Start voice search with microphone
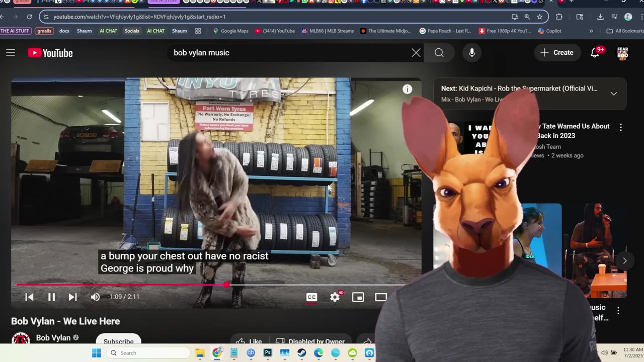 click(x=472, y=53)
